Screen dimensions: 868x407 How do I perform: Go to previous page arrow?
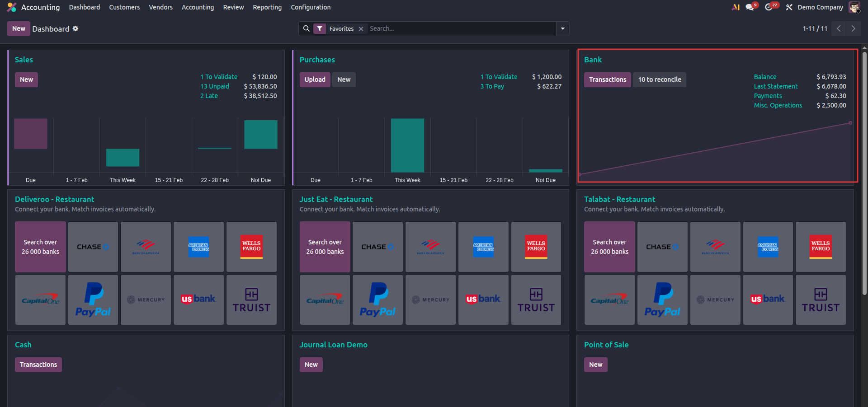(839, 28)
